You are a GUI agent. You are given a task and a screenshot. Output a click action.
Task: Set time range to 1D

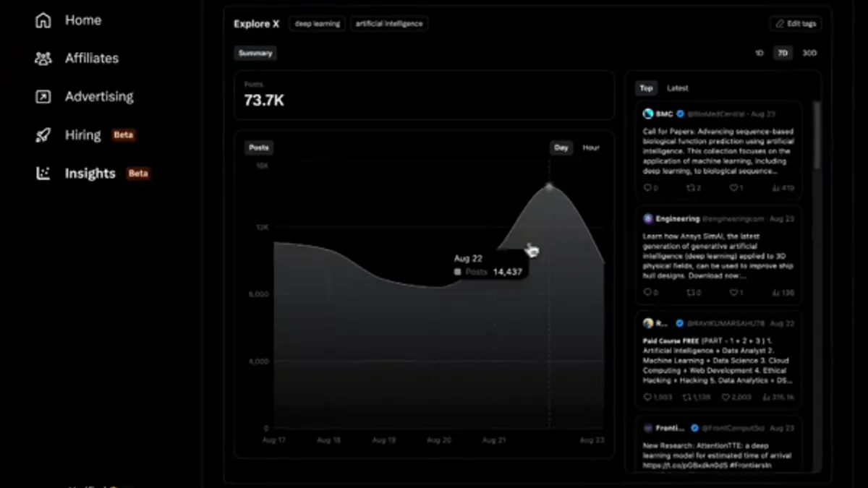pyautogui.click(x=759, y=53)
